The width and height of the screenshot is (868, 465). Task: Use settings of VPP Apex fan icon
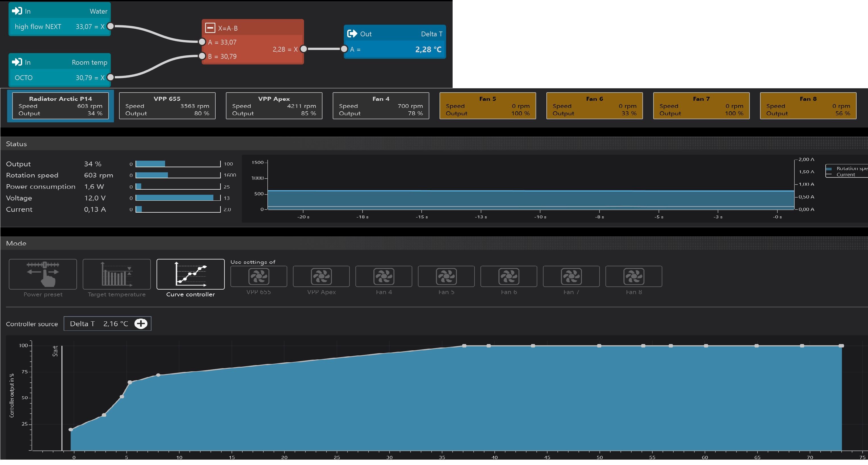coord(321,277)
